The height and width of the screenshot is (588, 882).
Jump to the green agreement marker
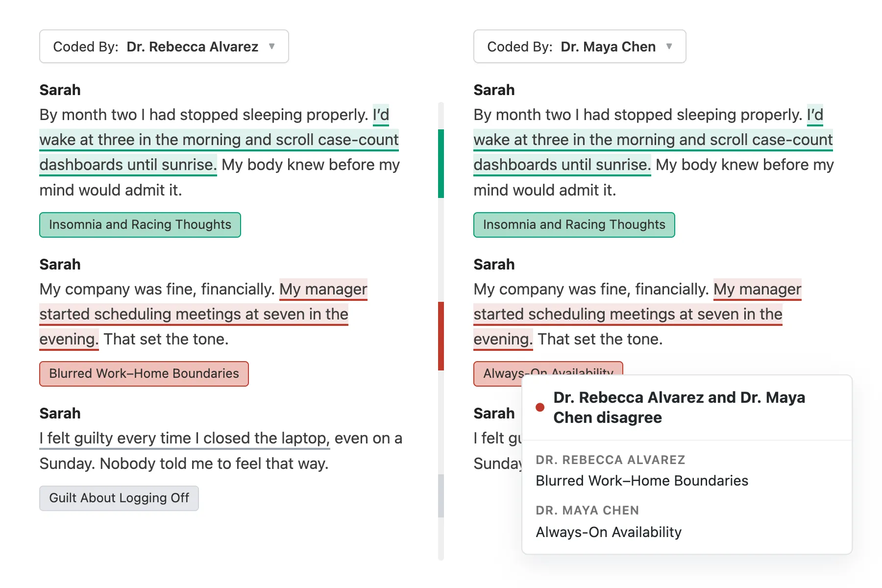tap(441, 164)
